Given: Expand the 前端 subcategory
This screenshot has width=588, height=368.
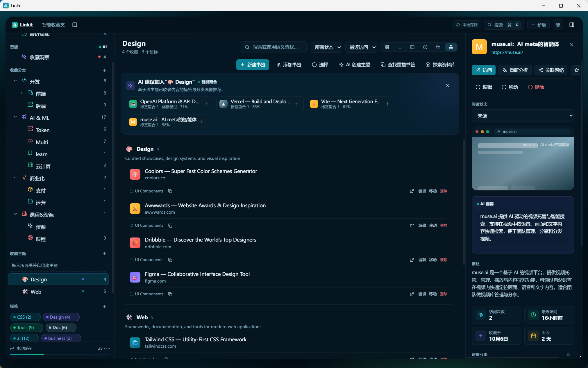Looking at the screenshot, I should [21, 93].
